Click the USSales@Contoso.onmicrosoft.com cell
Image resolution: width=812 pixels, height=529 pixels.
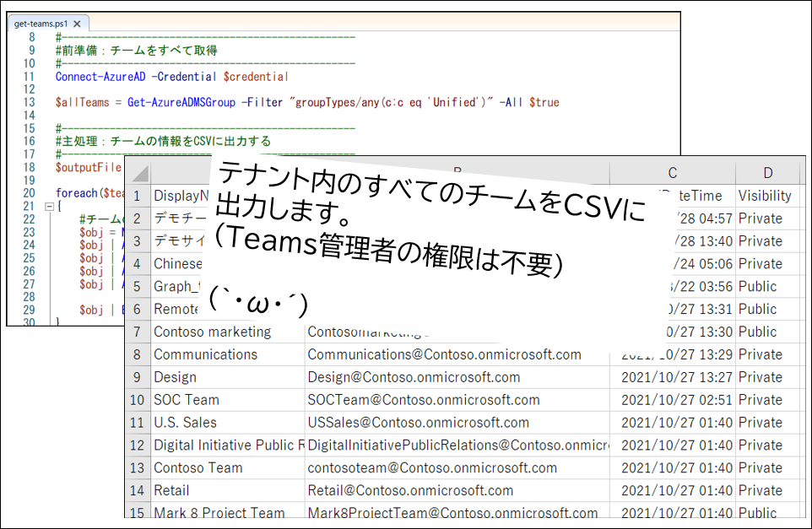[x=457, y=423]
